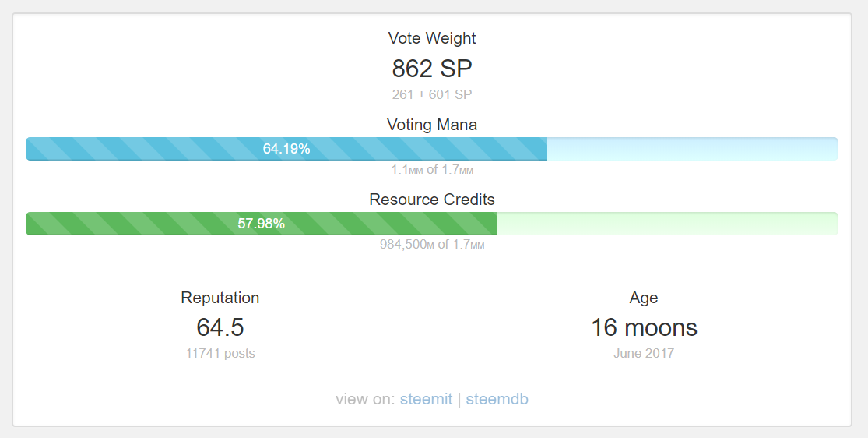The image size is (868, 438).
Task: Click the Voting Mana heading
Action: coord(432,125)
